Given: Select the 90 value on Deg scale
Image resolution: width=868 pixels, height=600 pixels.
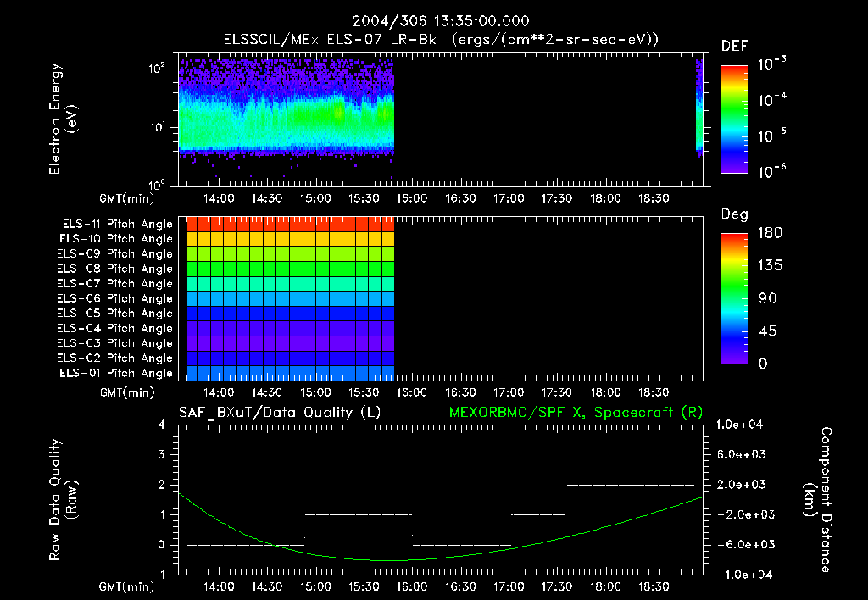Looking at the screenshot, I should [768, 298].
